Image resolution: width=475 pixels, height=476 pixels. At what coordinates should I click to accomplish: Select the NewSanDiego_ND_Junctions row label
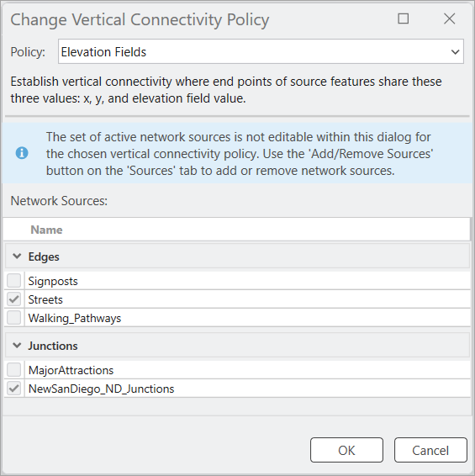tap(101, 389)
